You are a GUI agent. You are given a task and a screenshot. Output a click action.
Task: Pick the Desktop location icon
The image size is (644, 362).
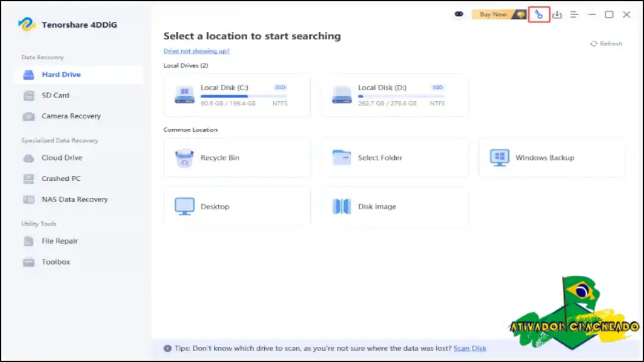point(184,206)
